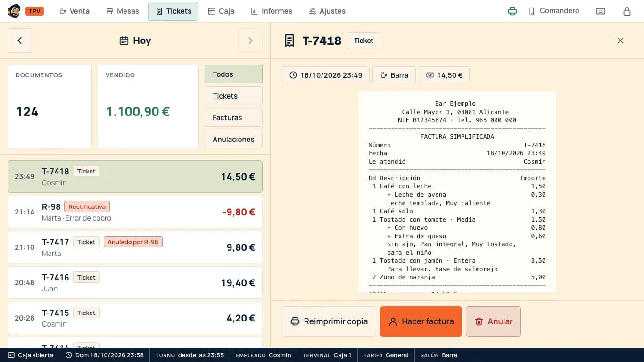
Task: Open ticket T-7415 for 4,20 €
Action: [135, 318]
